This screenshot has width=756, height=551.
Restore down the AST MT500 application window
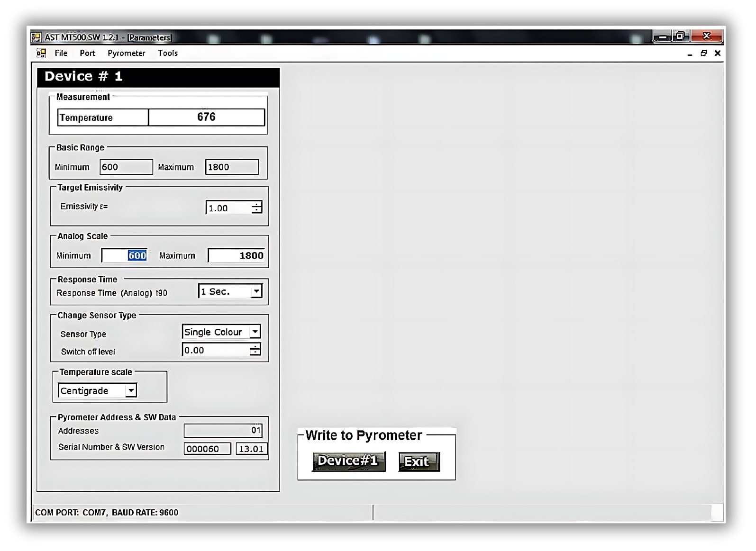point(681,36)
